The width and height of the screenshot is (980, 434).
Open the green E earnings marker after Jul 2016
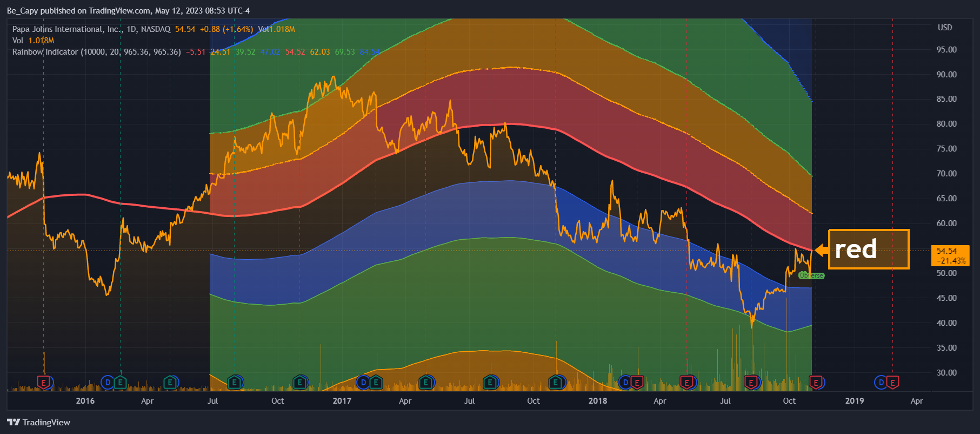(x=234, y=383)
